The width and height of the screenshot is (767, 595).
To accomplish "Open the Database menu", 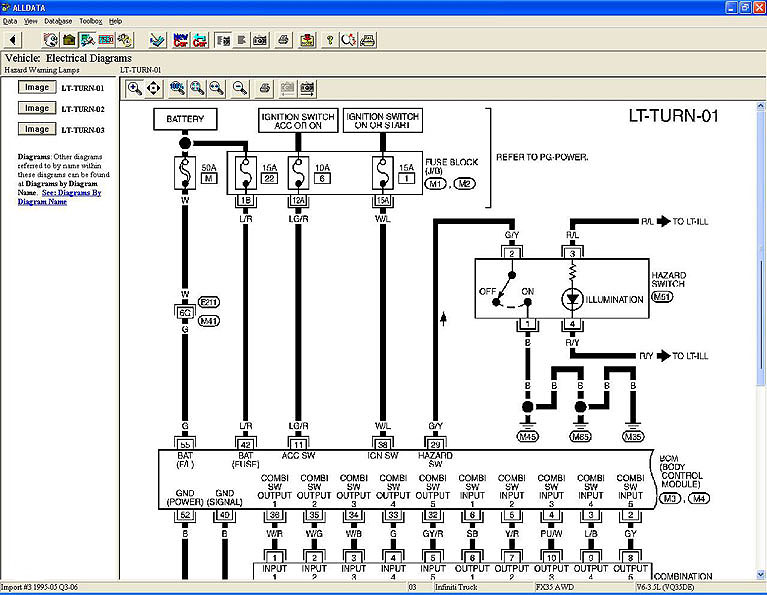I will coord(58,20).
